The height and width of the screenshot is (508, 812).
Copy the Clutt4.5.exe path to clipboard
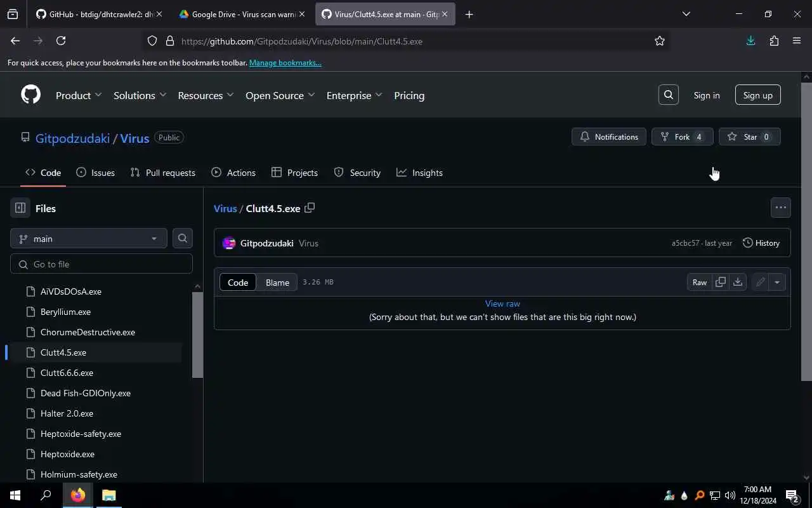pos(310,208)
